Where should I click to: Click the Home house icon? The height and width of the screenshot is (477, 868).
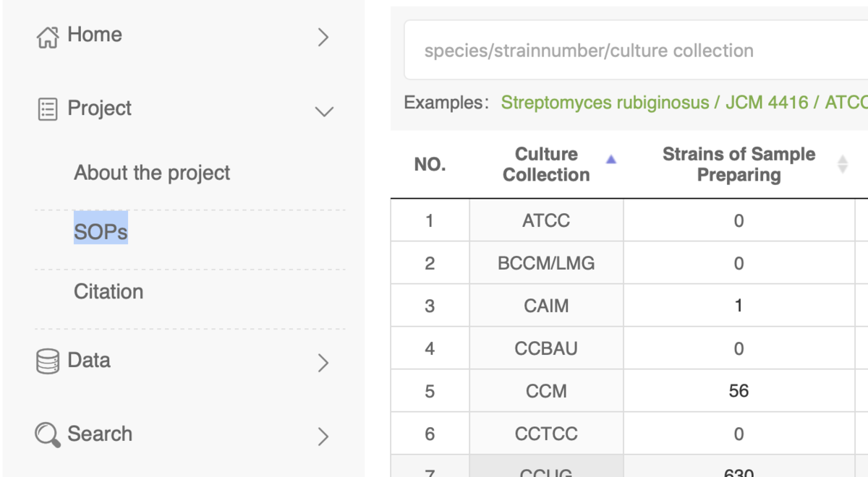pos(47,37)
